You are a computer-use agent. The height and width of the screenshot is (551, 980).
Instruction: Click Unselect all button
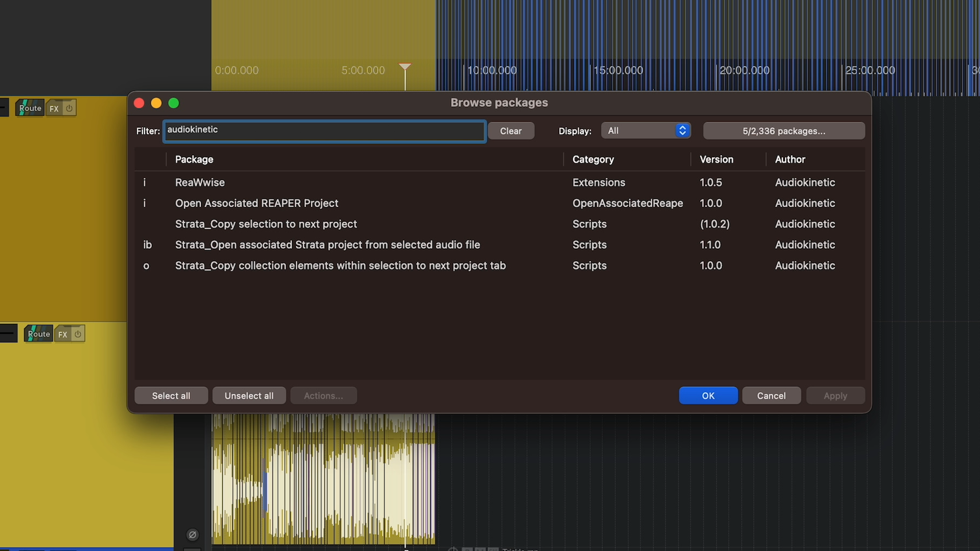point(249,395)
